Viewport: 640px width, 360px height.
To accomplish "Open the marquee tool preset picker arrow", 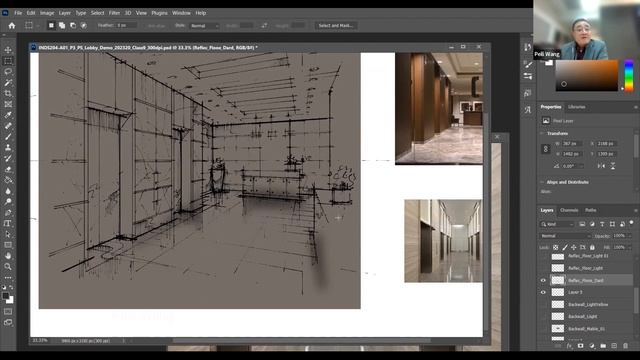I will 38,26.
